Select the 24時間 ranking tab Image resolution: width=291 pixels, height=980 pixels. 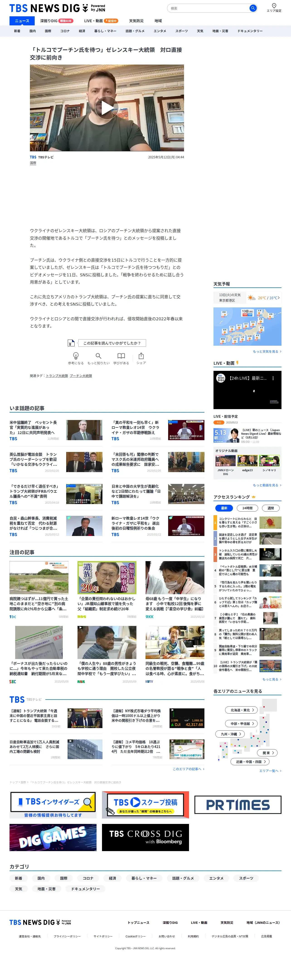[x=247, y=508]
